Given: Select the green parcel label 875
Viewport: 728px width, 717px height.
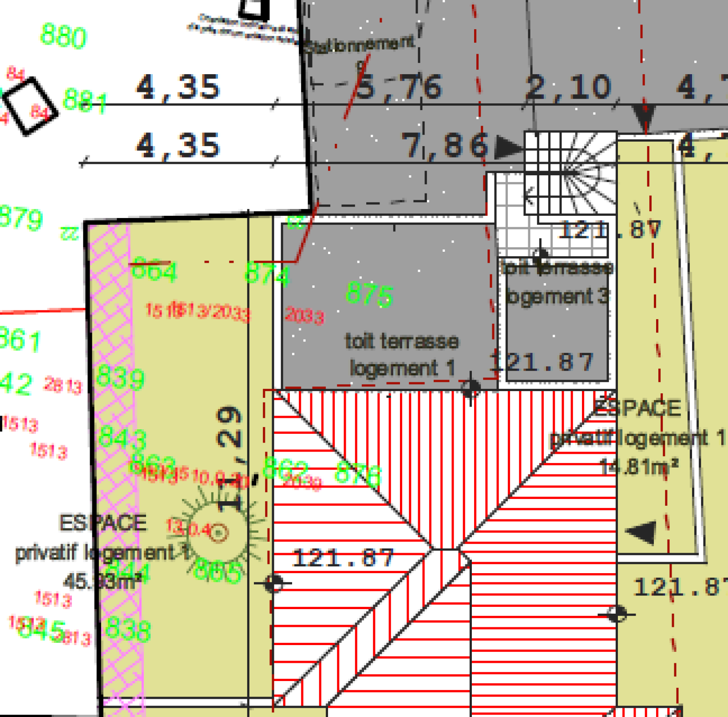Looking at the screenshot, I should (369, 294).
